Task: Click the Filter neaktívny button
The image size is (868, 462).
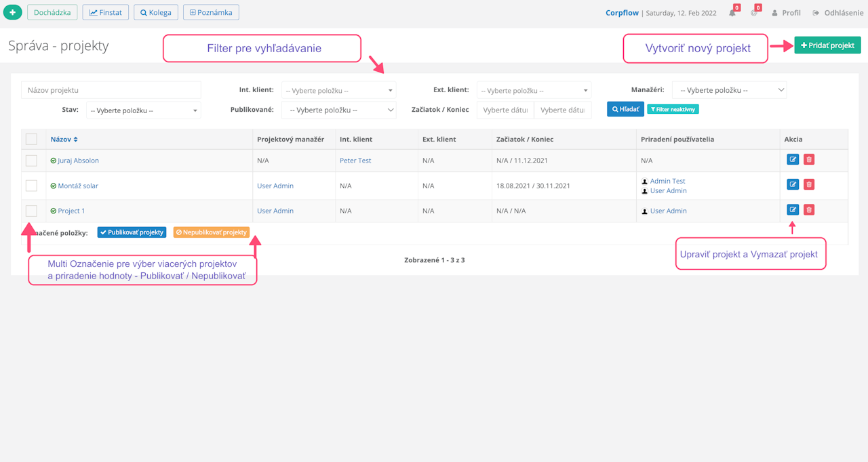Action: point(673,109)
